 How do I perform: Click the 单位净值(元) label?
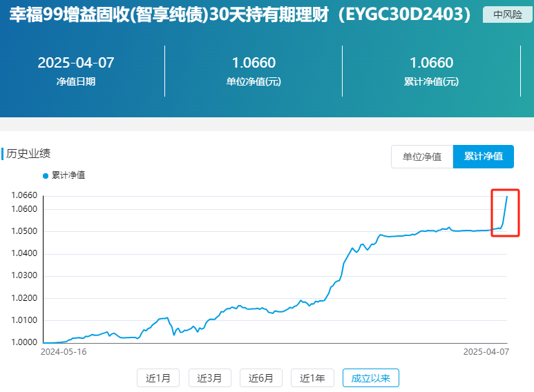click(x=254, y=81)
